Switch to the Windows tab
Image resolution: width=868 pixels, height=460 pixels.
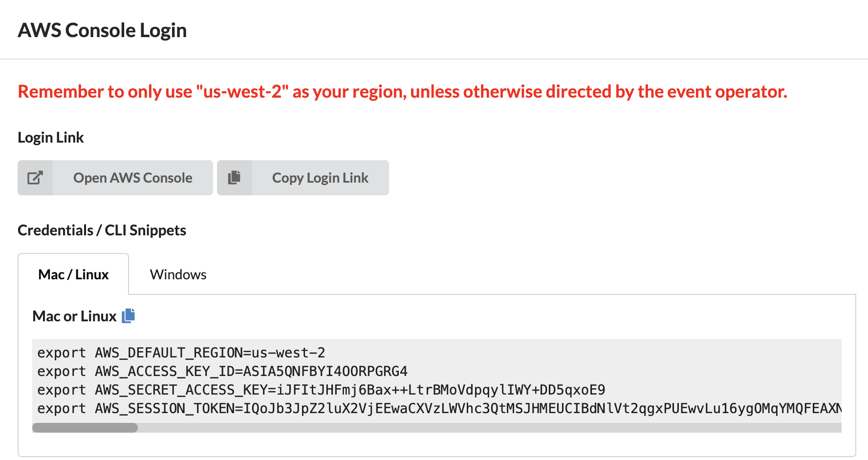[x=178, y=274]
